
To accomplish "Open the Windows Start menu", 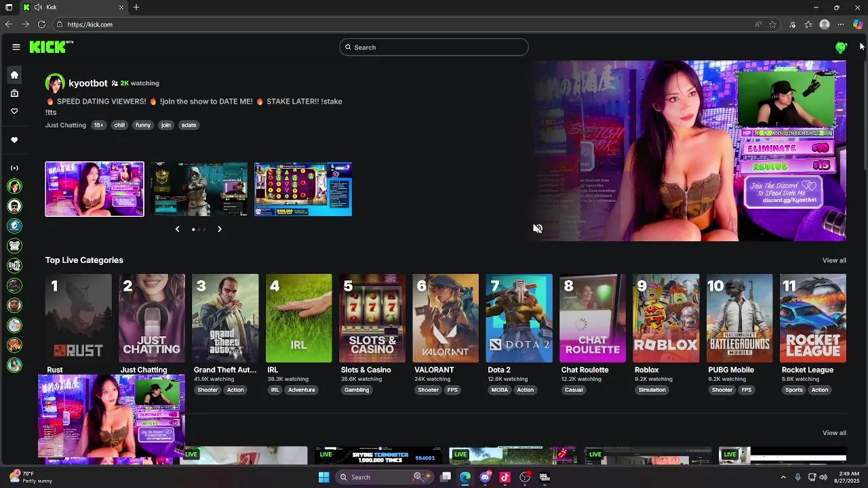I will click(x=324, y=477).
